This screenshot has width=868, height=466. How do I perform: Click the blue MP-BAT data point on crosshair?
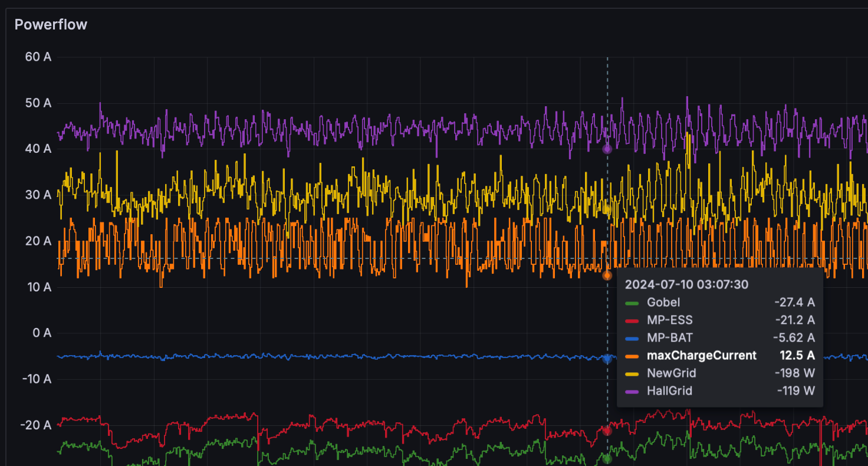coord(607,359)
